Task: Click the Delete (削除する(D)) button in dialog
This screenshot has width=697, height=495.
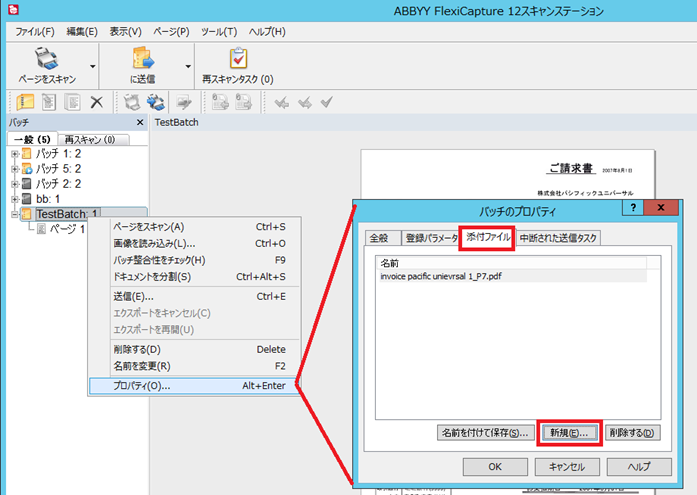Action: (x=632, y=433)
